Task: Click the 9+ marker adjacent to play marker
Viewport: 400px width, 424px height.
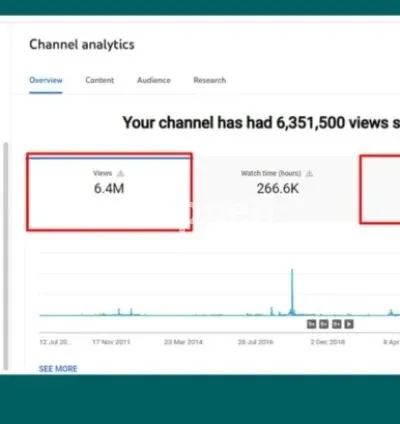Action: pos(336,324)
